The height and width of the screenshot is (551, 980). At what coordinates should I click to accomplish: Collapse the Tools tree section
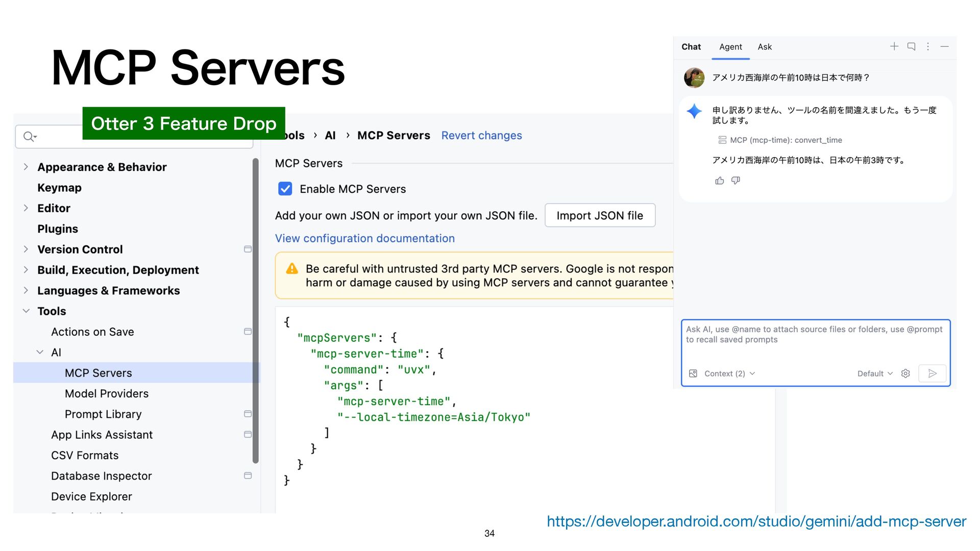(26, 311)
